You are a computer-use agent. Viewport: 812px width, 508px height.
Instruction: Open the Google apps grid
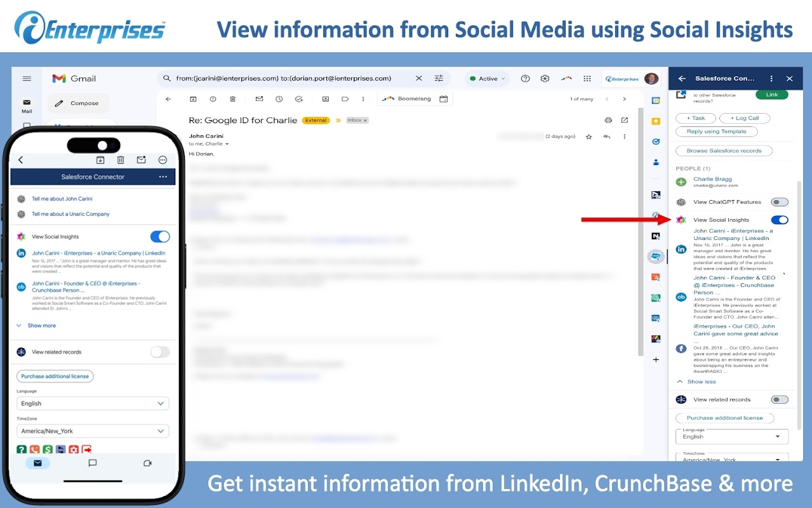click(x=587, y=79)
